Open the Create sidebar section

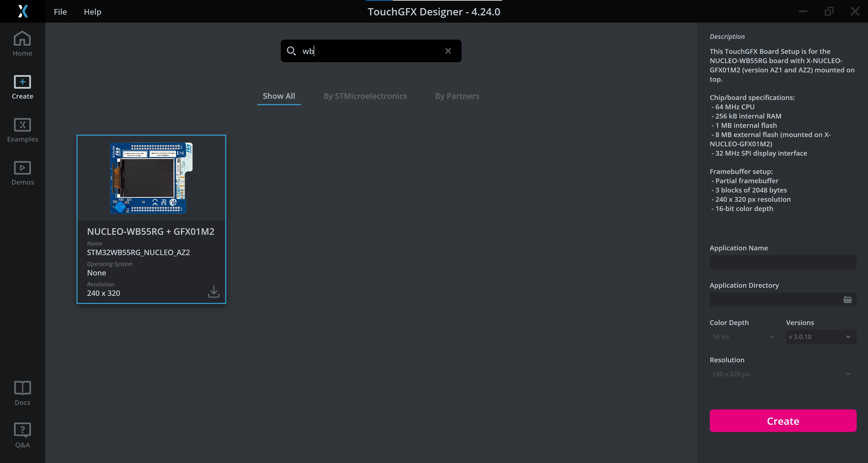(22, 87)
